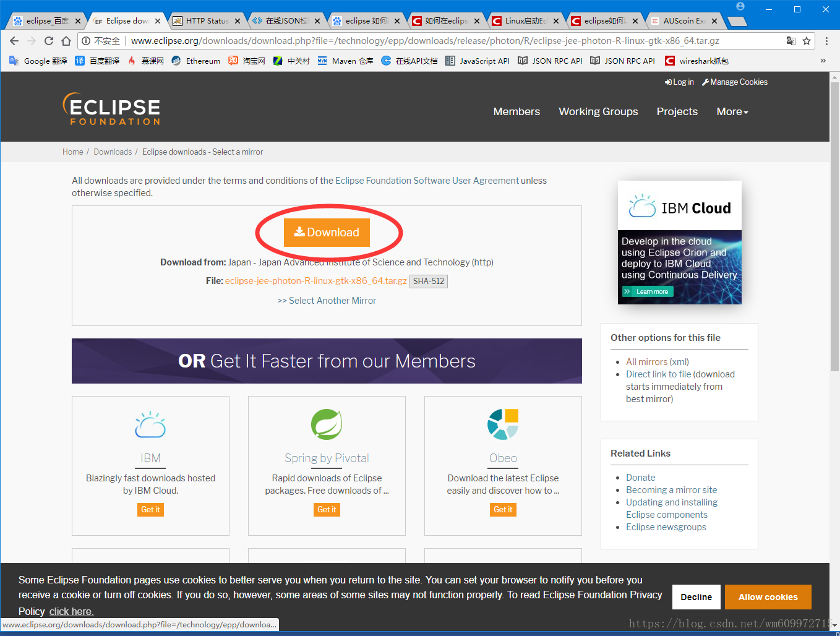Open the Google Translate page icon in address bar
Image resolution: width=840 pixels, height=636 pixels.
791,40
